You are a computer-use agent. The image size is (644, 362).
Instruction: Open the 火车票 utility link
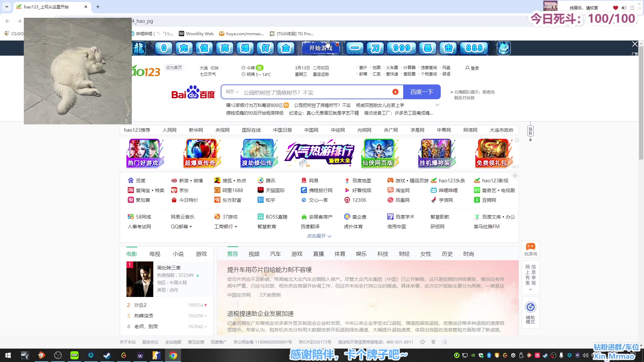[x=391, y=68]
